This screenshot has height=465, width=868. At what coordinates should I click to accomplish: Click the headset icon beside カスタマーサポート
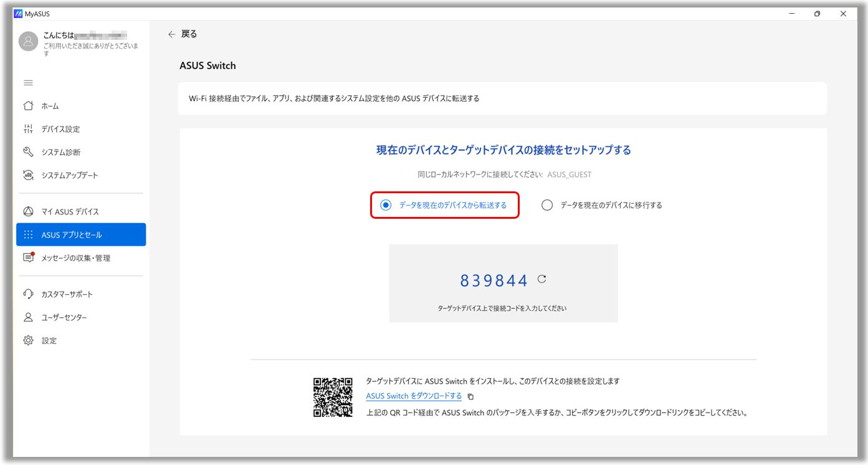point(28,294)
